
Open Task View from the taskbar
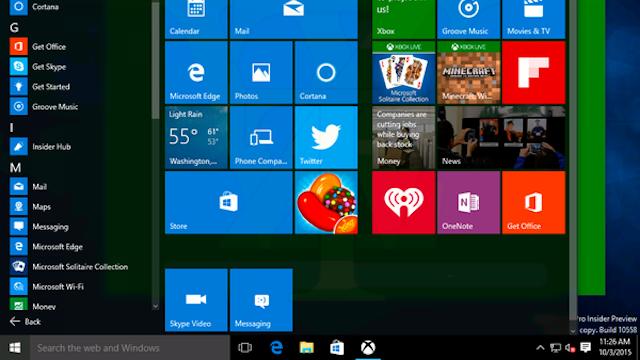tap(245, 348)
